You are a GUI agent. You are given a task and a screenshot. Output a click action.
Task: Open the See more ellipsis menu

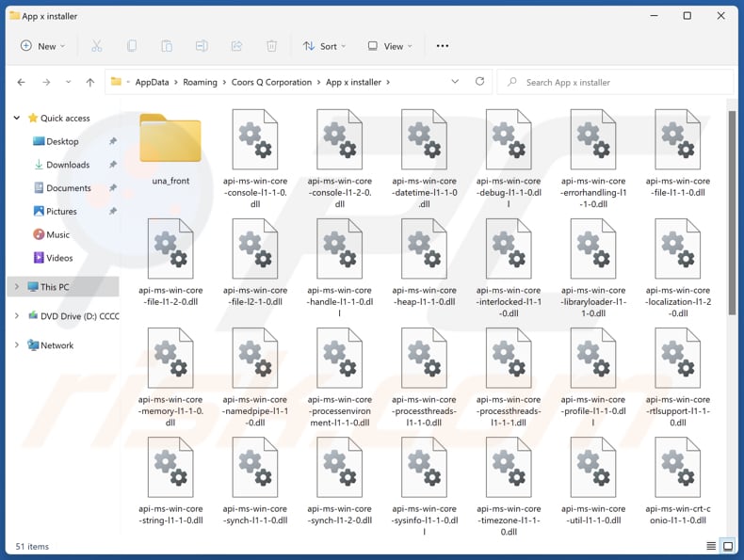click(x=443, y=46)
